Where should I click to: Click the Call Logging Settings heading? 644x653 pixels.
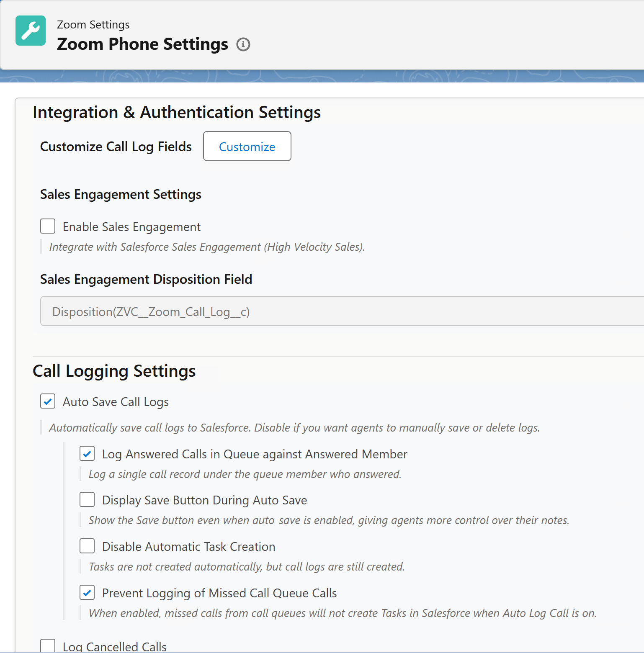tap(114, 371)
